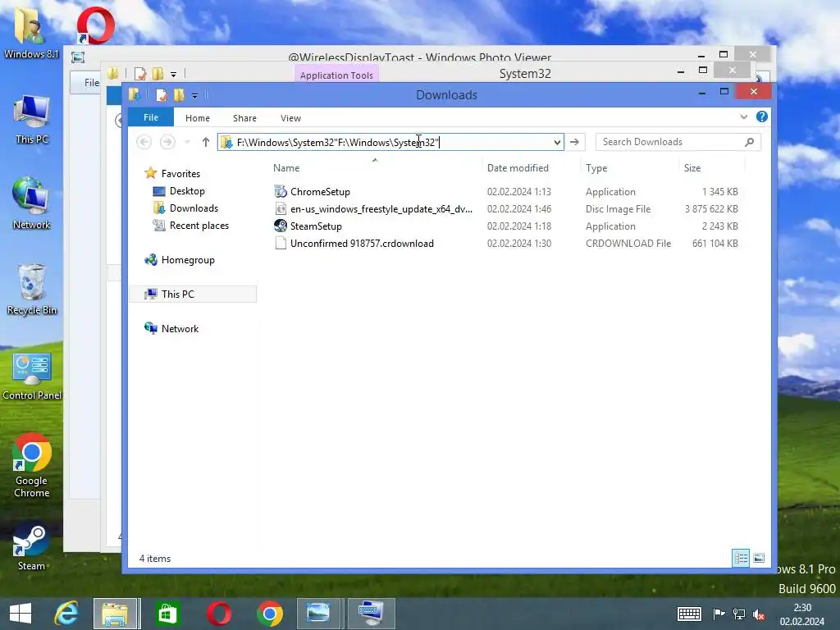Click the Forward navigation arrow

[x=167, y=142]
